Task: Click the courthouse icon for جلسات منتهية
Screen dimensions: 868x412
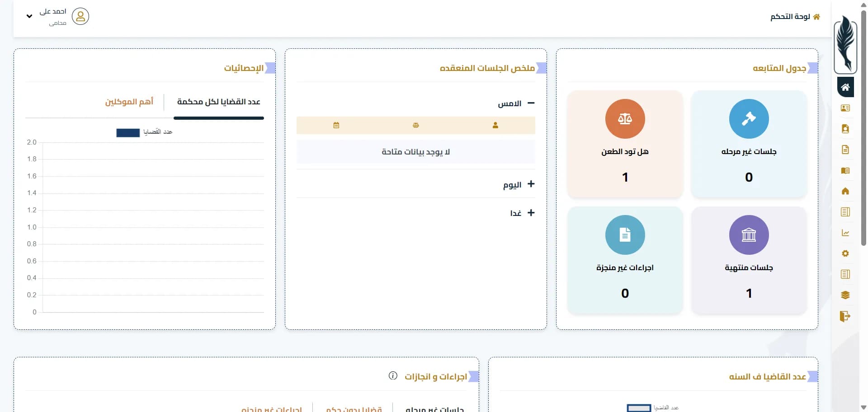Action: click(749, 235)
